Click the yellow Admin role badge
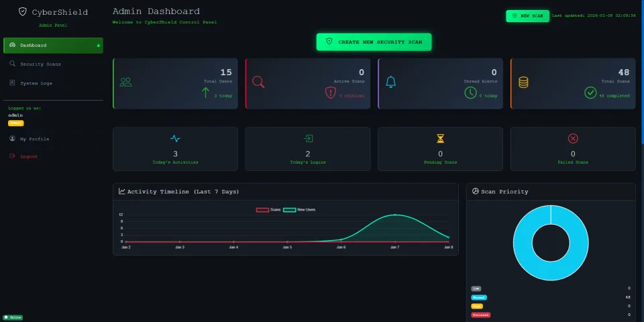This screenshot has height=322, width=644. coord(16,123)
